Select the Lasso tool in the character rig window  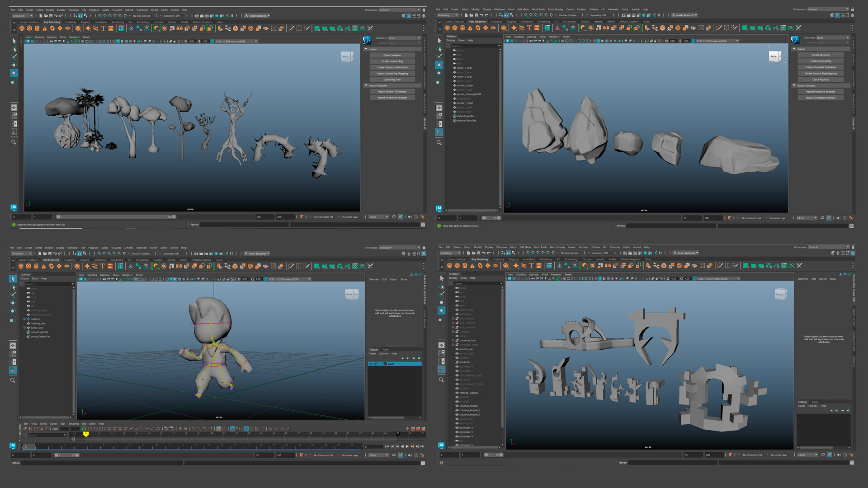(x=13, y=287)
